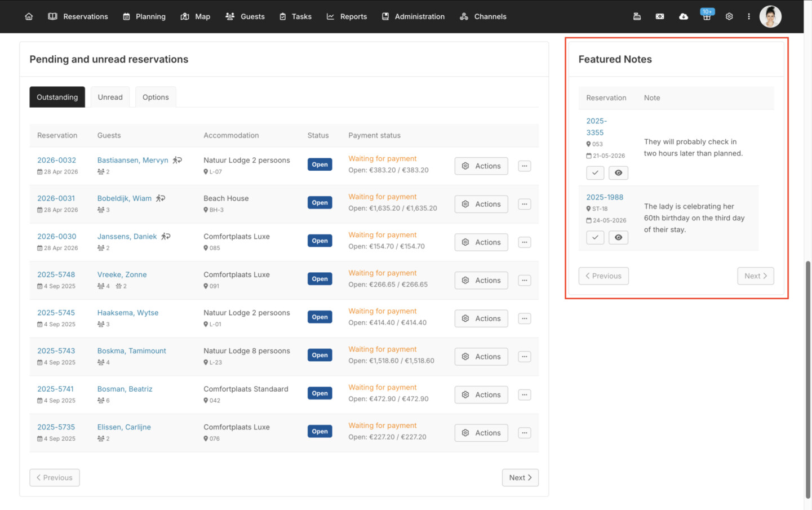Open the vertical three-dots menu
Image resolution: width=812 pixels, height=510 pixels.
click(749, 16)
